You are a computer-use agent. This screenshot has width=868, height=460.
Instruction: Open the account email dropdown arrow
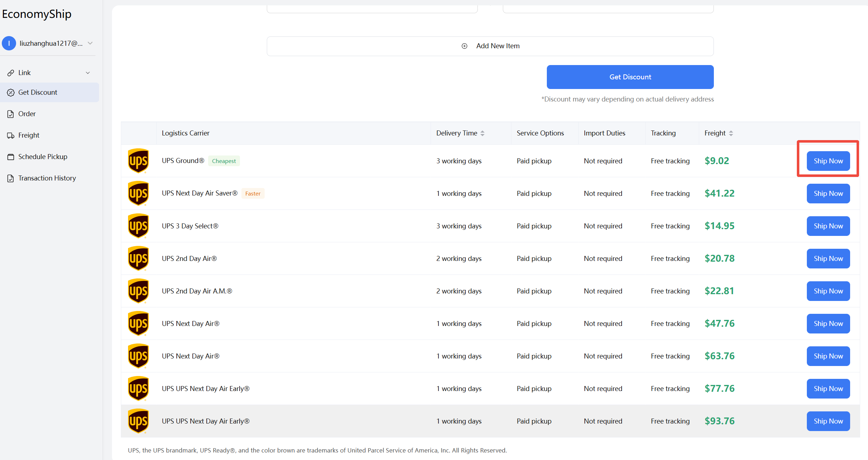(x=90, y=43)
